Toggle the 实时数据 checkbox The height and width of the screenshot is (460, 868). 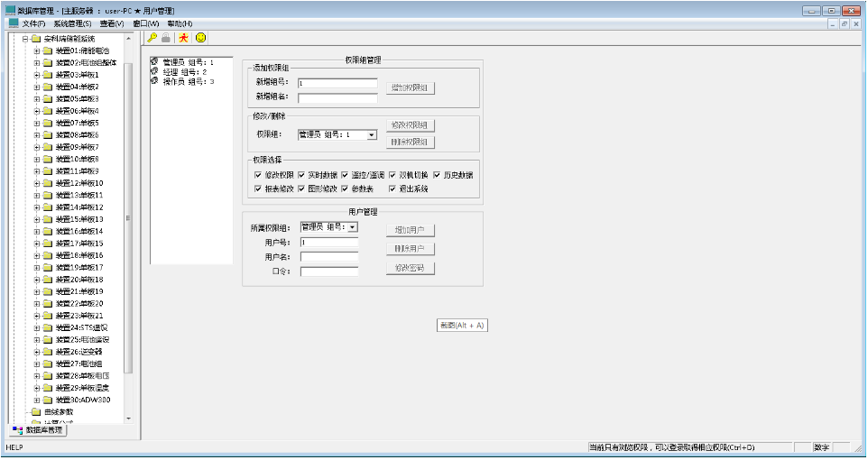pyautogui.click(x=301, y=175)
